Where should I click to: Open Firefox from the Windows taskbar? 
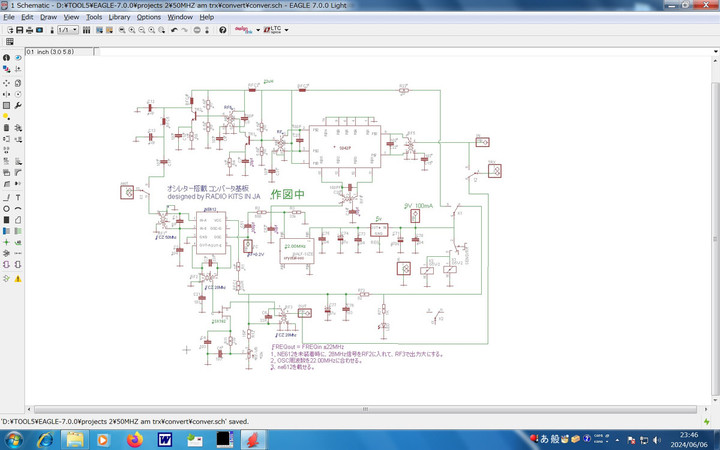click(x=133, y=440)
